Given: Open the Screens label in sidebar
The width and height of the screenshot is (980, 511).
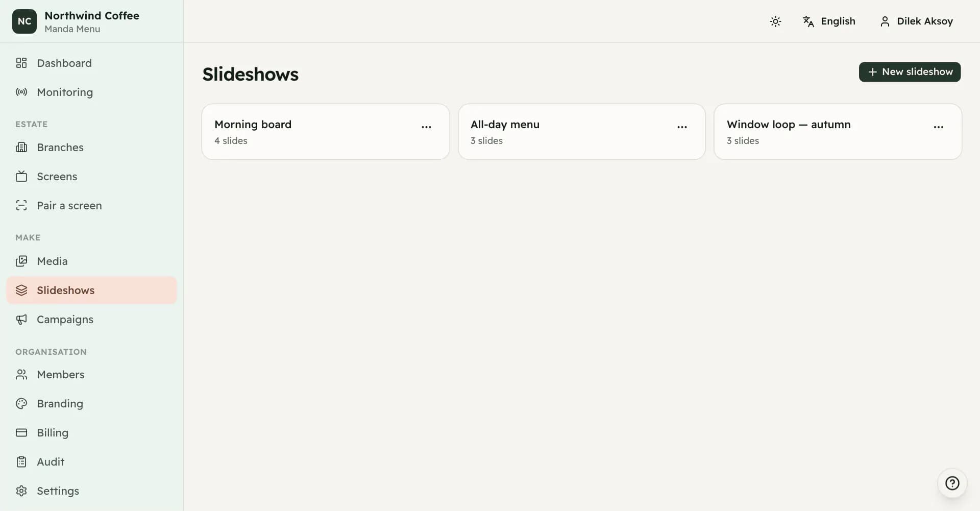Looking at the screenshot, I should pos(57,176).
